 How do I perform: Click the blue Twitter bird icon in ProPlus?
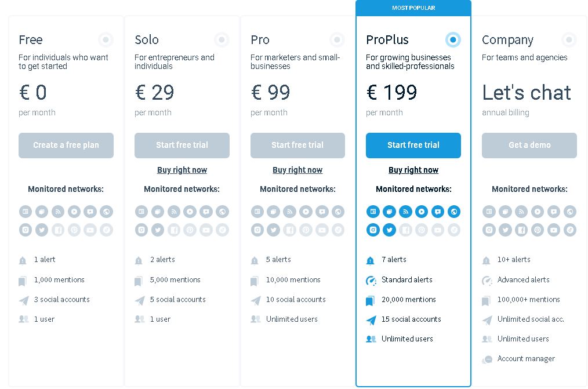click(x=389, y=230)
